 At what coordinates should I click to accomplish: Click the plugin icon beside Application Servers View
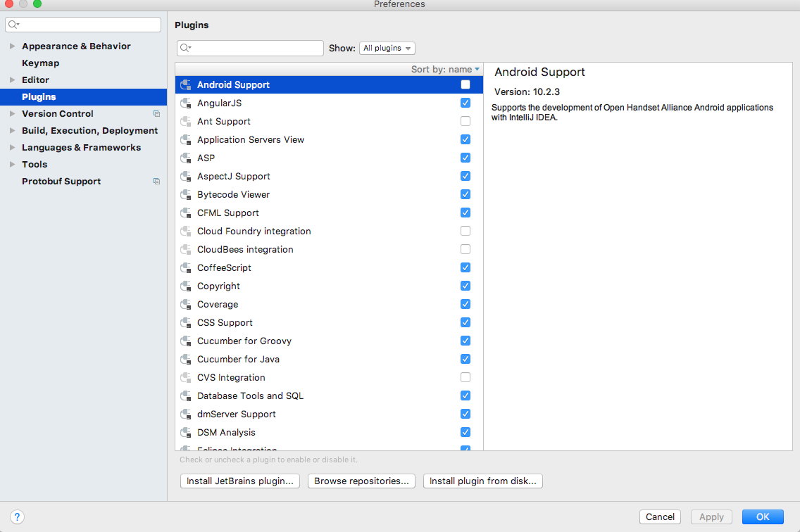tap(186, 140)
